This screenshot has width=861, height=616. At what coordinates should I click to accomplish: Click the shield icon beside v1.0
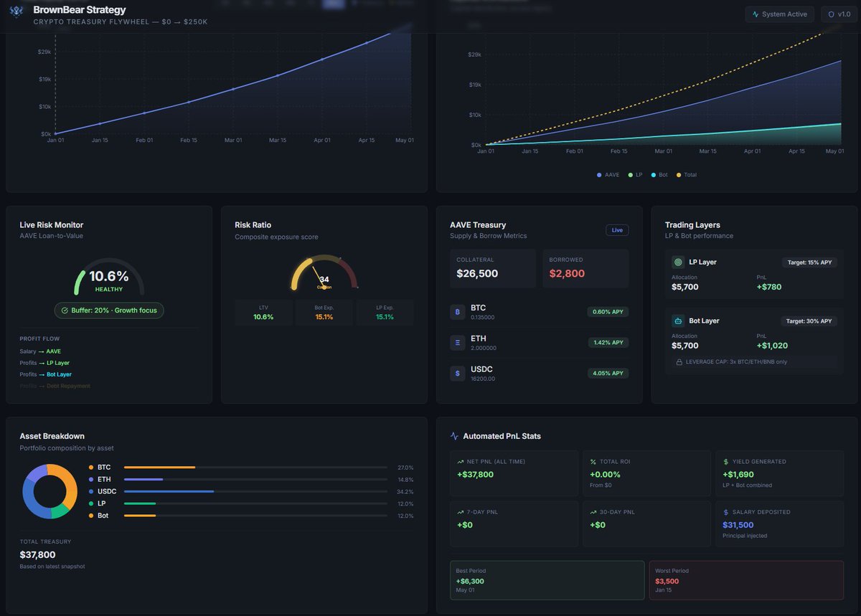832,14
